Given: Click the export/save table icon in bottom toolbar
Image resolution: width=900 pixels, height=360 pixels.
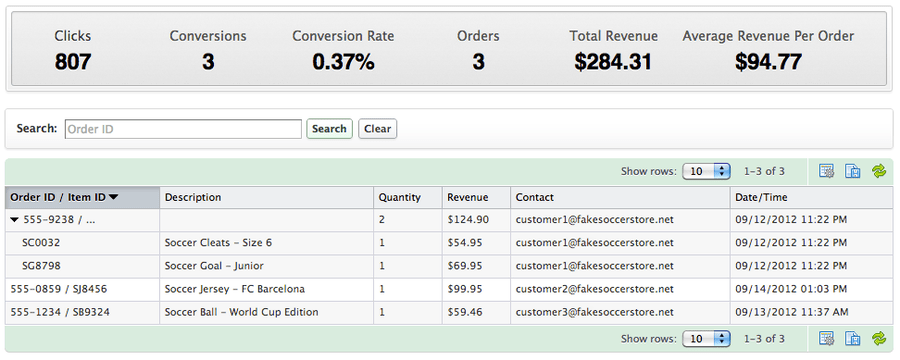Looking at the screenshot, I should (852, 339).
